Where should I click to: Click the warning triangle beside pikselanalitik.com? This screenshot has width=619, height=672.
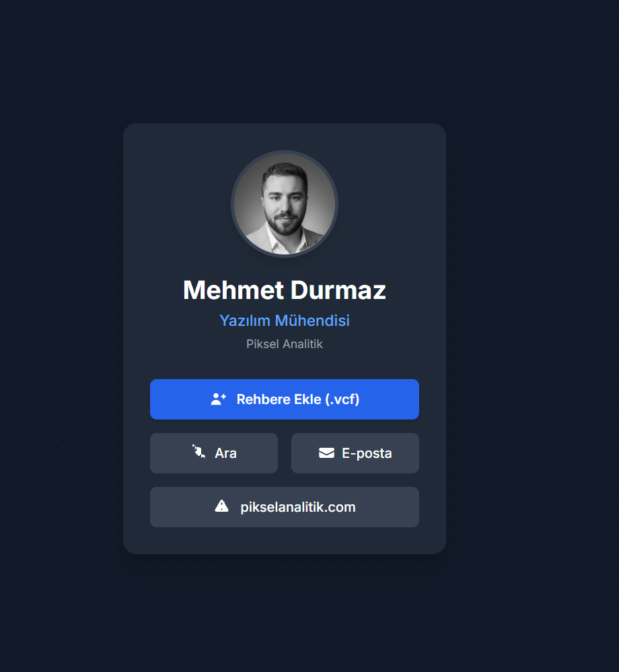pos(223,506)
